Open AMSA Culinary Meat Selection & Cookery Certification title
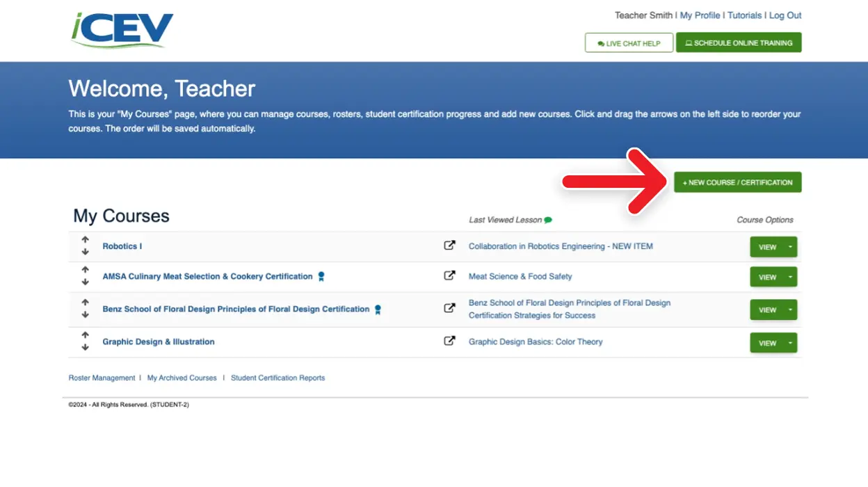 pos(207,276)
